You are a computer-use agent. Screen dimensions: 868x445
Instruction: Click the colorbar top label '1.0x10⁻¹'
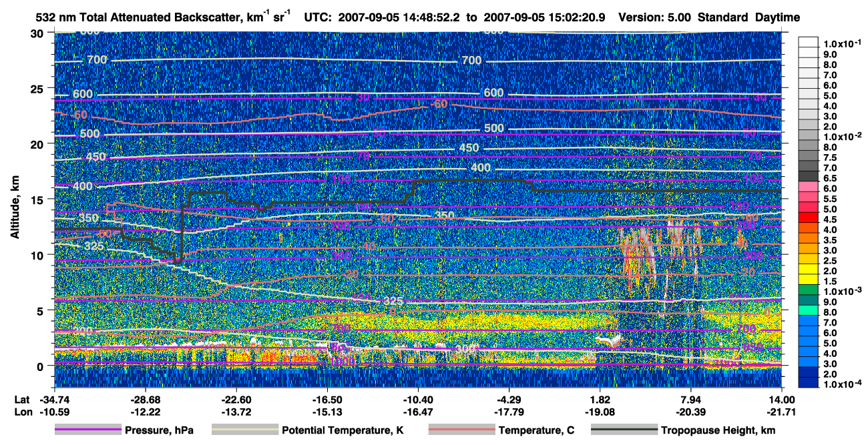pos(843,43)
